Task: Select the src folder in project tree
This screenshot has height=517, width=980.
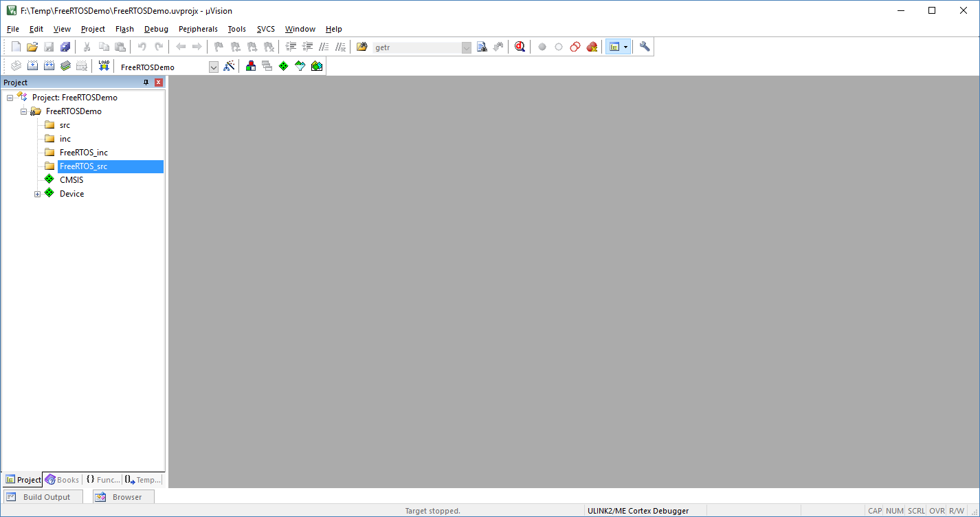Action: (x=65, y=125)
